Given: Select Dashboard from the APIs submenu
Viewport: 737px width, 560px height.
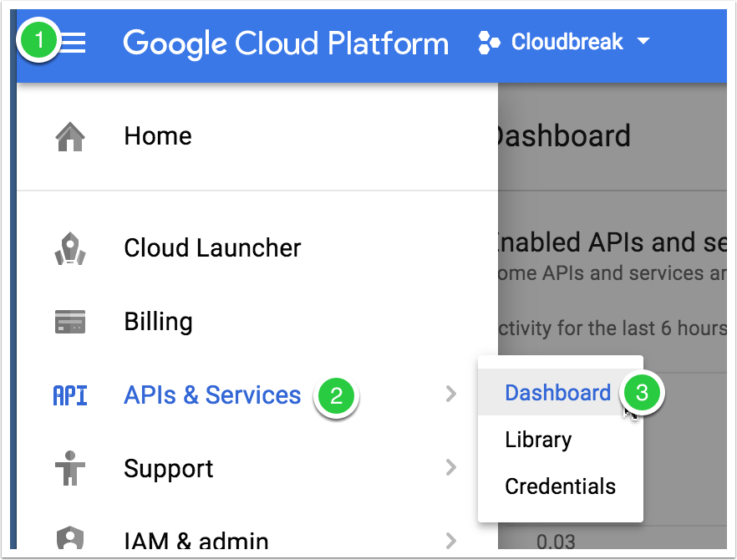Looking at the screenshot, I should [557, 393].
